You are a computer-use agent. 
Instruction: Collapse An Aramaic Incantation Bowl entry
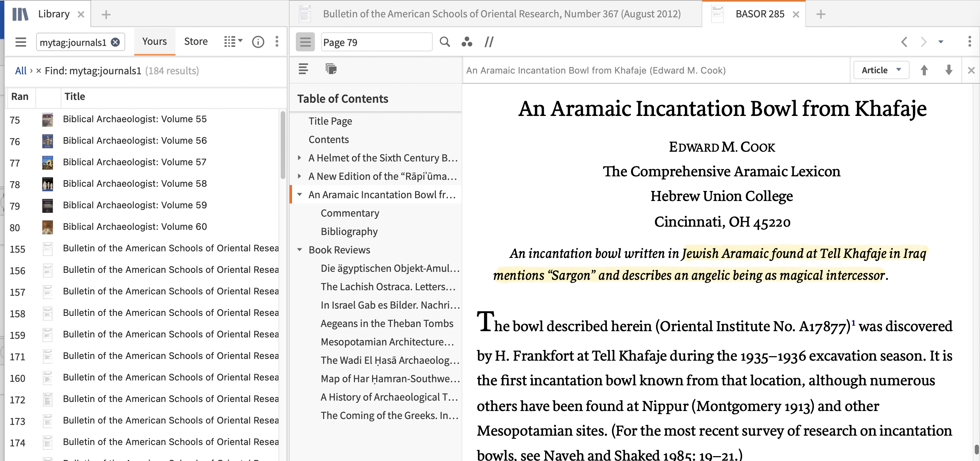coord(299,194)
